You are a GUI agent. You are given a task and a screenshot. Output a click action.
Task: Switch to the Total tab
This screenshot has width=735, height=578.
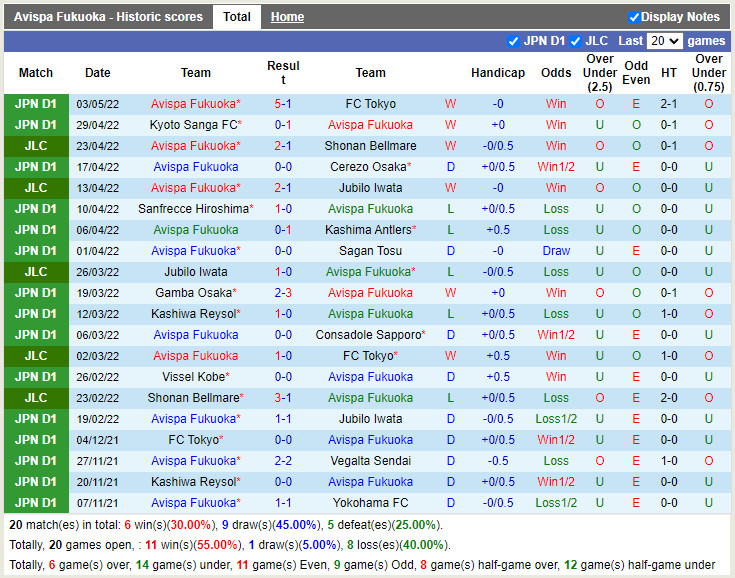[x=237, y=17]
